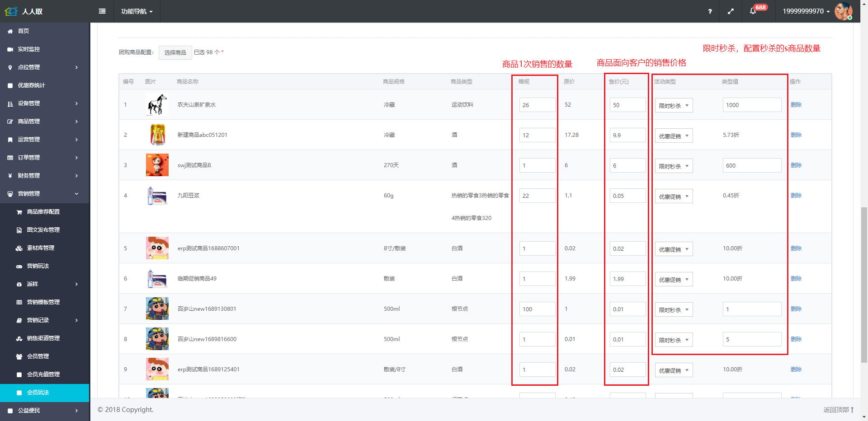This screenshot has height=421, width=868.
Task: Click the 实时监控 camera icon
Action: 10,49
